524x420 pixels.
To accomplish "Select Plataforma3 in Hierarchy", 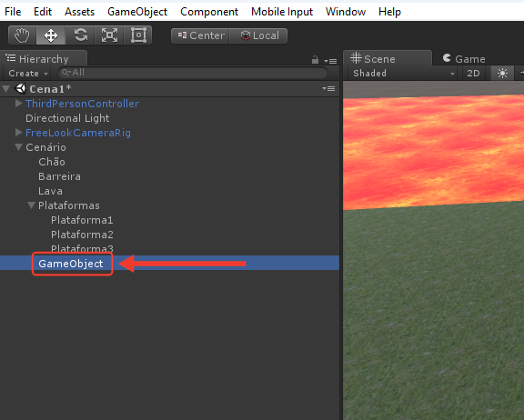I will pos(82,249).
